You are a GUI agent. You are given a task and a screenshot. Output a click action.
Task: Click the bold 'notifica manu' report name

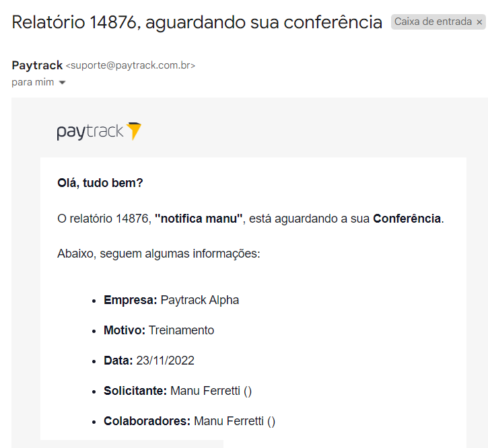[199, 219]
